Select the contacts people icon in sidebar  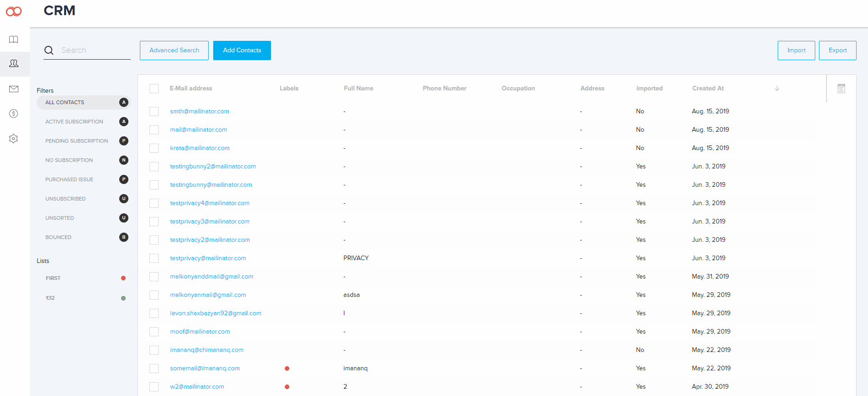[14, 63]
